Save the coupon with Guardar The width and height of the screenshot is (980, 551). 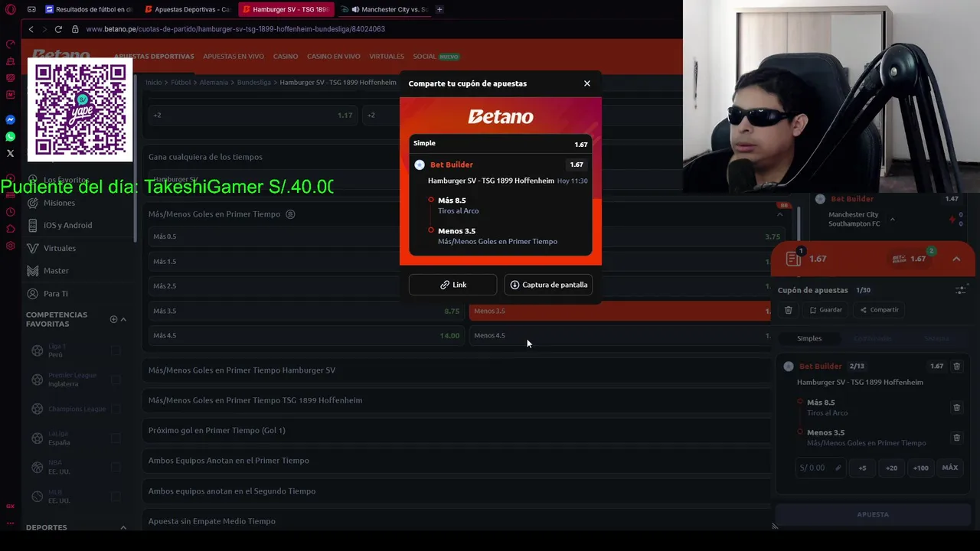coord(826,310)
